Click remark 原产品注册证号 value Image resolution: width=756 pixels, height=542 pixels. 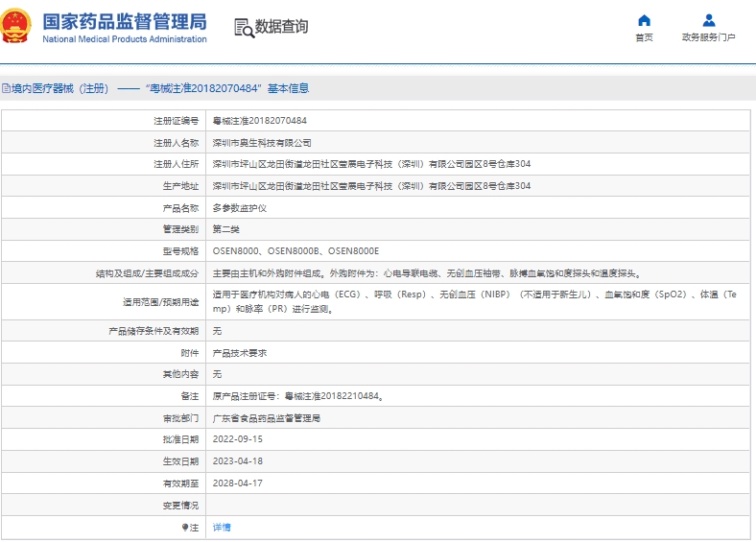coord(298,396)
